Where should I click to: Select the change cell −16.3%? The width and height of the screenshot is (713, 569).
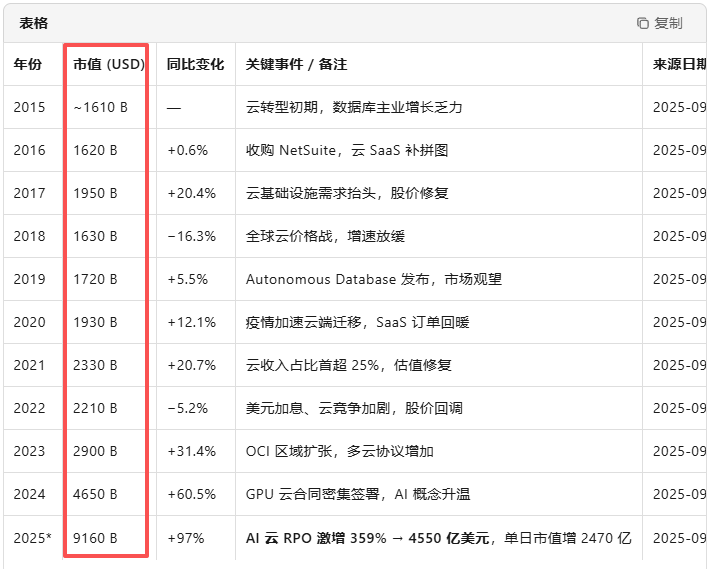[x=191, y=236]
